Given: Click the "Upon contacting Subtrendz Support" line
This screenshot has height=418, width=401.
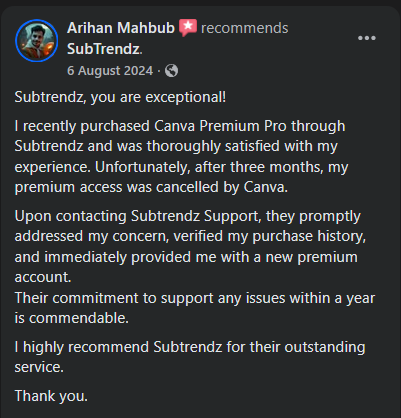Looking at the screenshot, I should tap(187, 216).
